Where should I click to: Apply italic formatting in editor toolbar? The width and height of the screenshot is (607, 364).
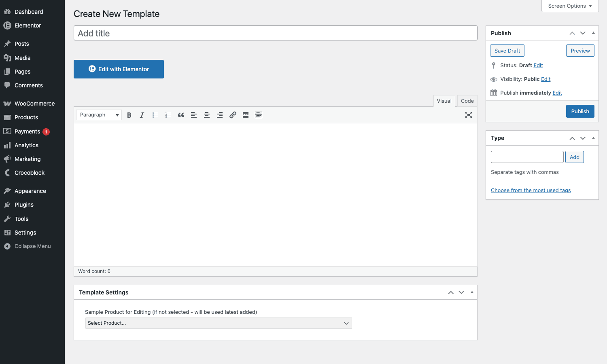pyautogui.click(x=142, y=115)
